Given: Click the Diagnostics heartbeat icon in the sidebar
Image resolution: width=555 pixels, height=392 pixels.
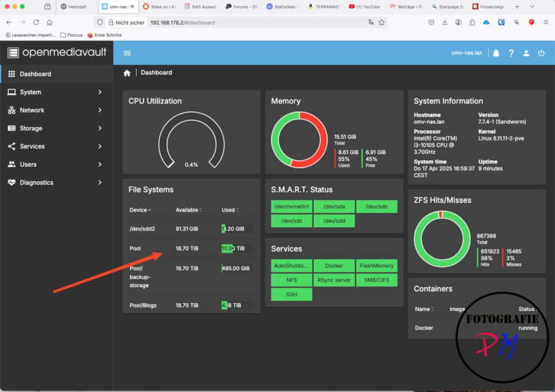Looking at the screenshot, I should click(12, 182).
